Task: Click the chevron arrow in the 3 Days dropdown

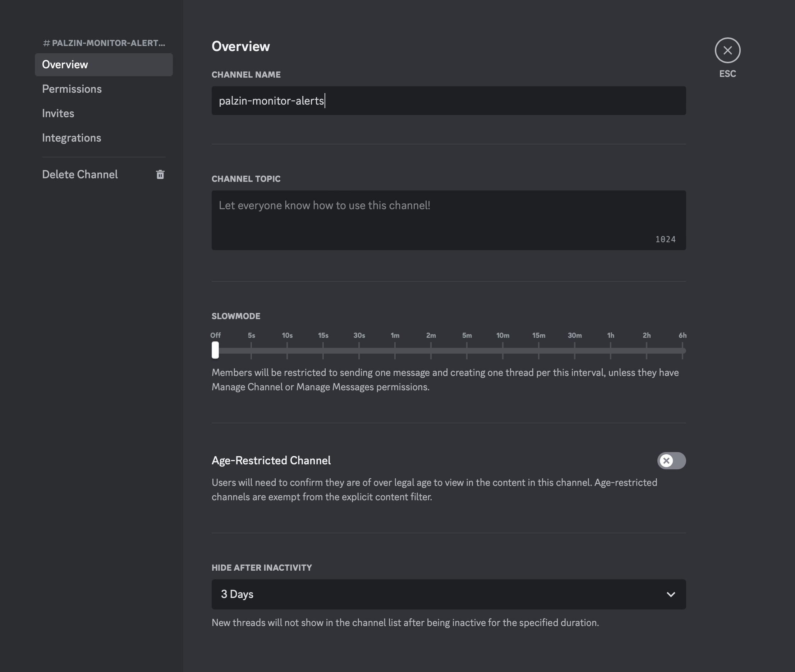Action: [x=671, y=594]
